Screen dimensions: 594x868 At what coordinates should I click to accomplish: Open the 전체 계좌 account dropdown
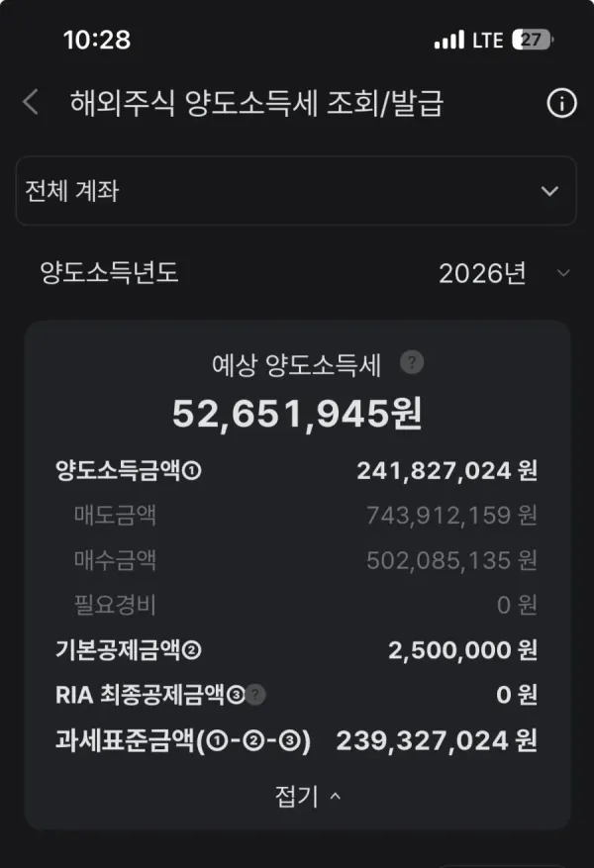tap(296, 190)
